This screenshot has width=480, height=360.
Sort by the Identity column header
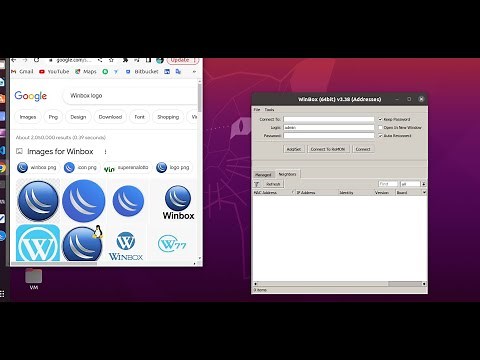tap(355, 192)
